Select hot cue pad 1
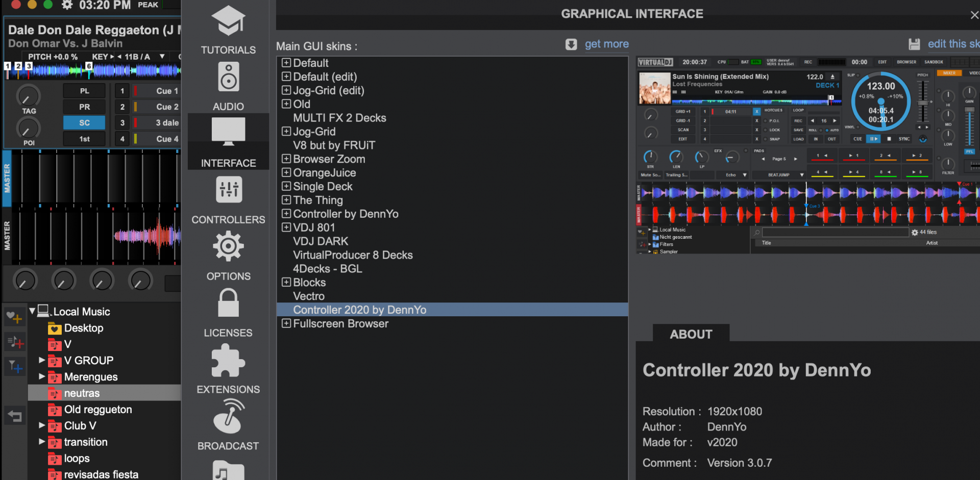 [122, 91]
